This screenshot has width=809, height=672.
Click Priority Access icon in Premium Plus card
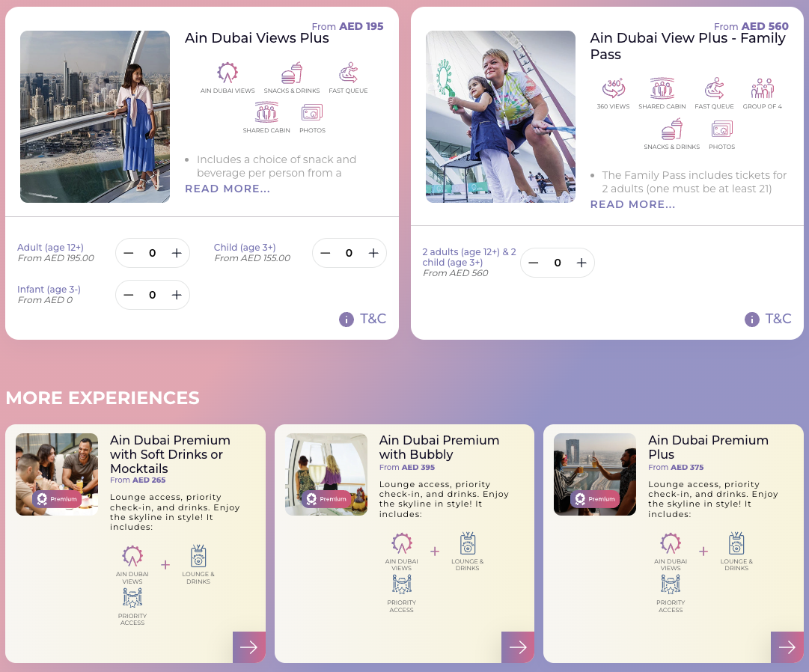671,584
